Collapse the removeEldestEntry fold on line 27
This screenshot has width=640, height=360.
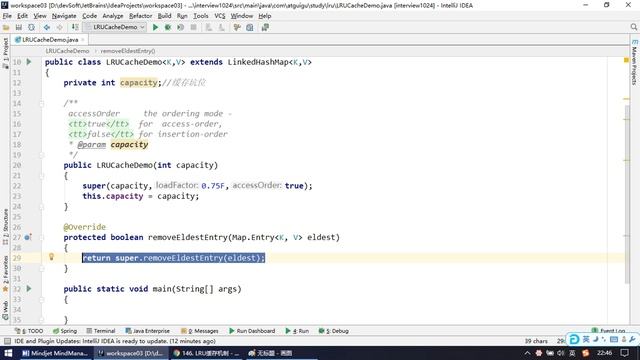coord(42,237)
